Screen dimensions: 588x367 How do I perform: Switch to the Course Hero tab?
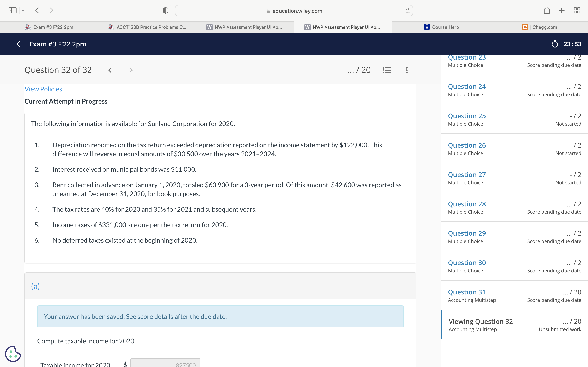pos(441,27)
